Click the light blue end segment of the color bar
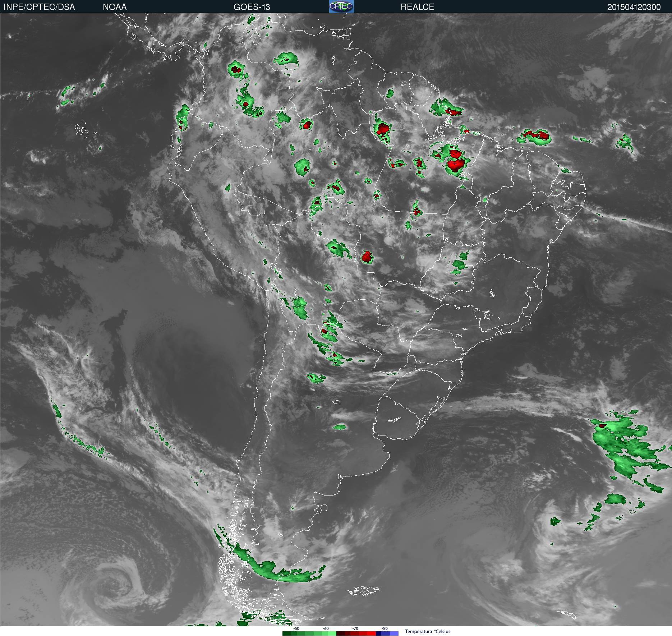This screenshot has height=636, width=672. pos(394,633)
